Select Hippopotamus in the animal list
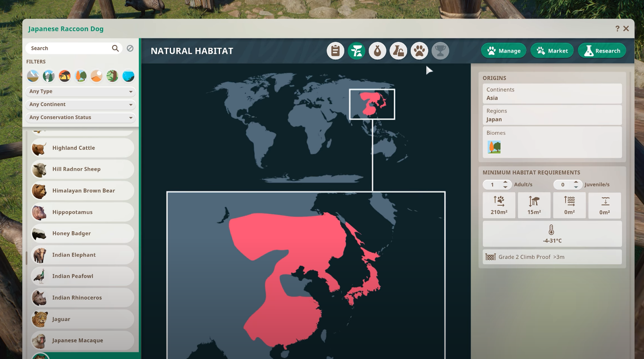 [82, 212]
